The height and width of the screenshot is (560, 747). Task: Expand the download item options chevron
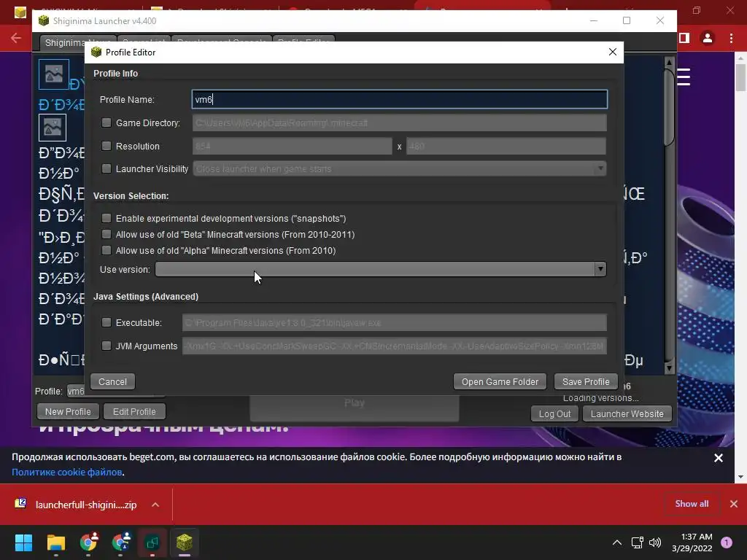(155, 505)
